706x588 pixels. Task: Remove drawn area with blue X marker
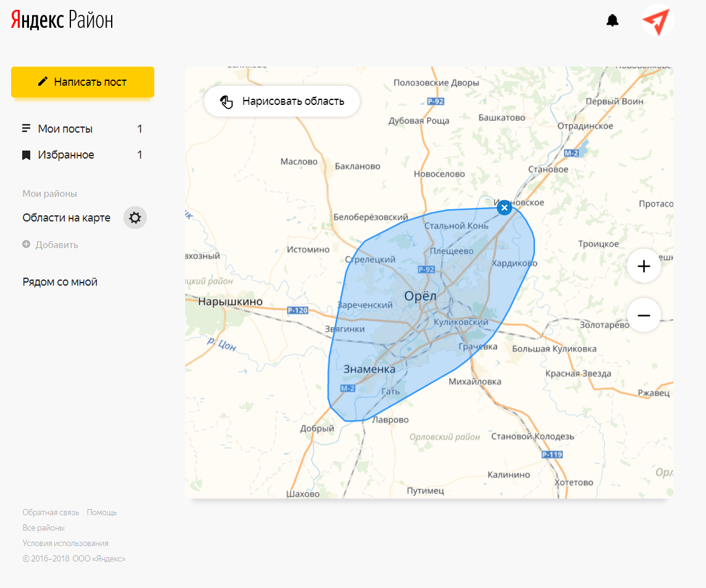coord(504,207)
